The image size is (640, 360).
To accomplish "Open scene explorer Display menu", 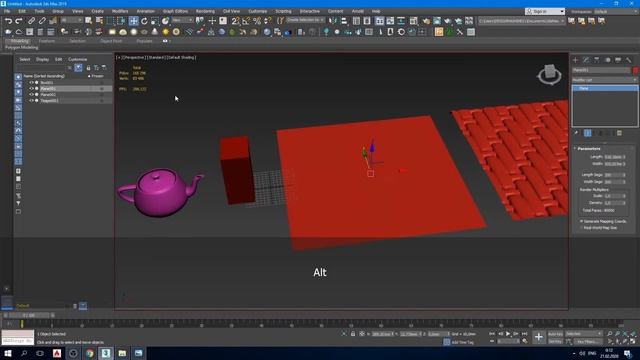I will (42, 59).
